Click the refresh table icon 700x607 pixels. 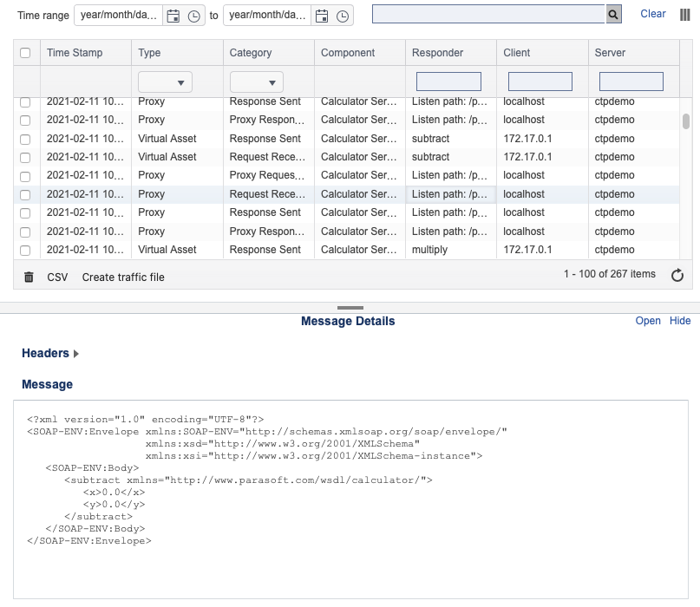(x=677, y=275)
